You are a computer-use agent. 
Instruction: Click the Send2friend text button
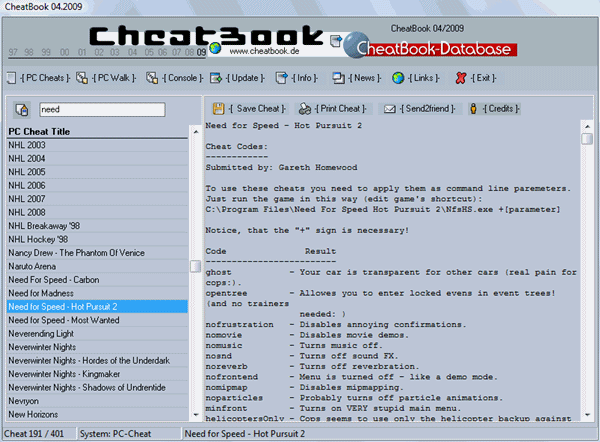(427, 109)
